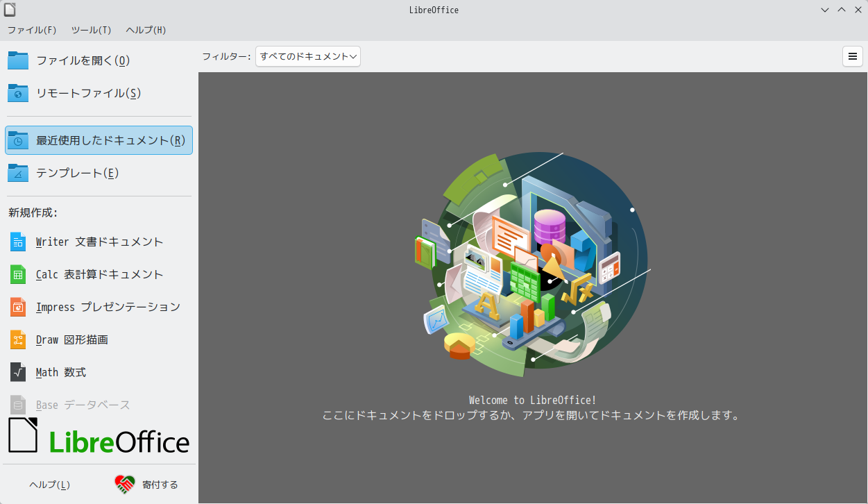Click the 新規作成: heading
The width and height of the screenshot is (868, 504).
[x=33, y=212]
